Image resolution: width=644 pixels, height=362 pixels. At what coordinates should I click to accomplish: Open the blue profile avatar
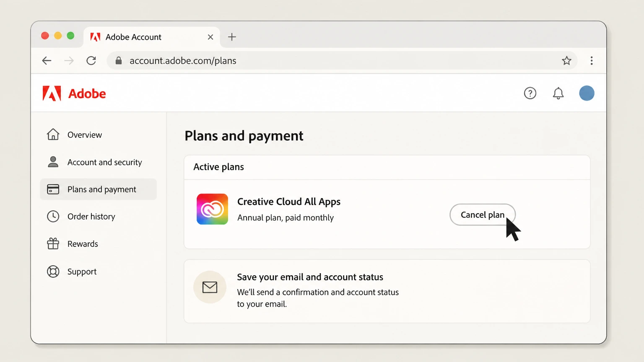587,93
